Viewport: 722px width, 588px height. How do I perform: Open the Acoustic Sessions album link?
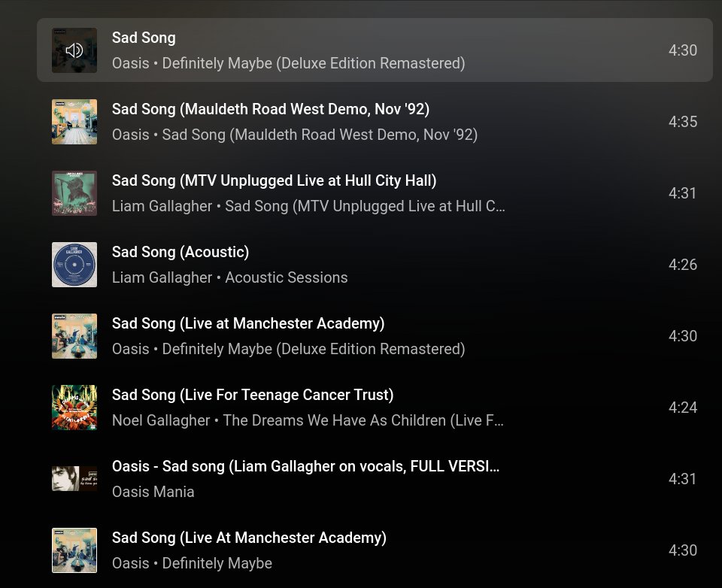(287, 277)
